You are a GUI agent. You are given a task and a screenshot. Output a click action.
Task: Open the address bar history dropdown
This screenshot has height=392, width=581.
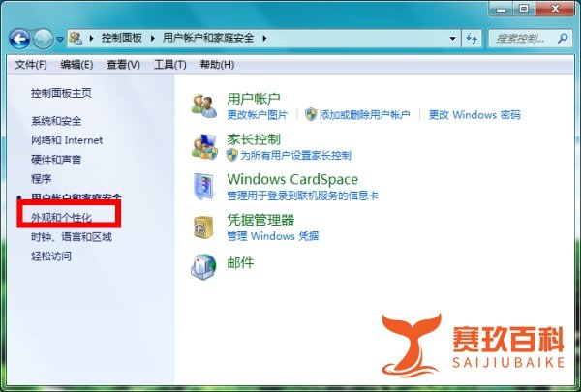coord(452,38)
